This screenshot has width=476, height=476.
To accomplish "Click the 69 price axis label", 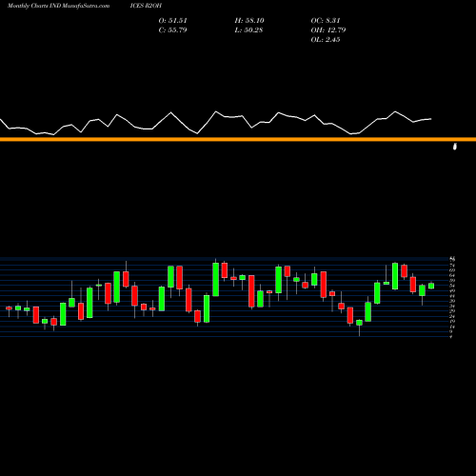I will point(452,270).
